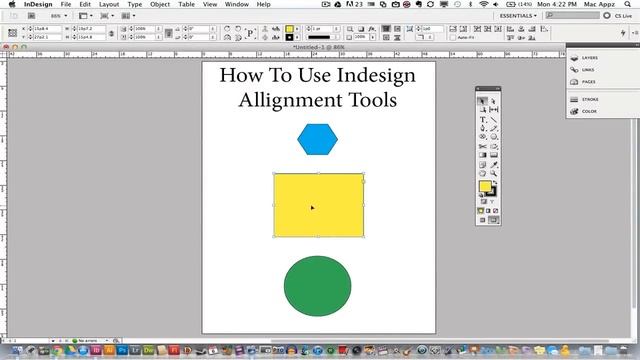Click the reference point locator grid
Image resolution: width=640 pixels, height=360 pixels.
tap(13, 33)
